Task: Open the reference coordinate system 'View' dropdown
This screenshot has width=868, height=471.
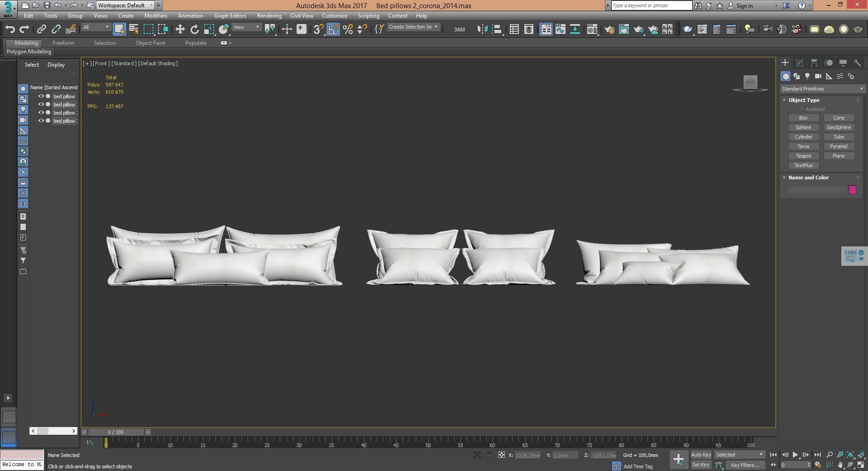Action: coord(246,27)
